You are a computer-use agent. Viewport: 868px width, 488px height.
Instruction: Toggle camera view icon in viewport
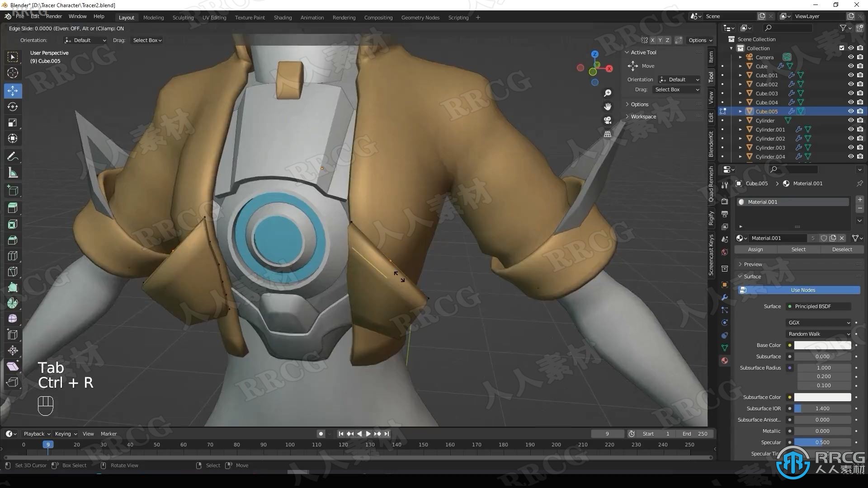608,120
